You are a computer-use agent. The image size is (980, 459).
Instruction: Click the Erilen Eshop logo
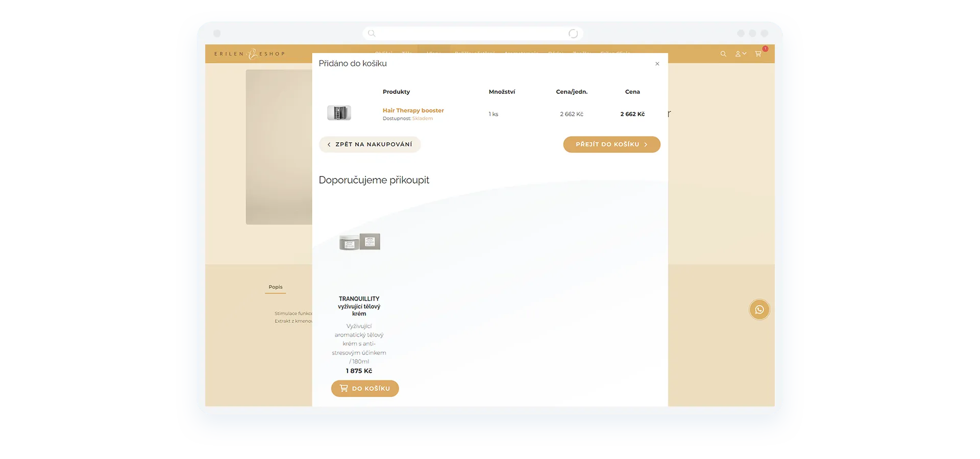pyautogui.click(x=250, y=54)
